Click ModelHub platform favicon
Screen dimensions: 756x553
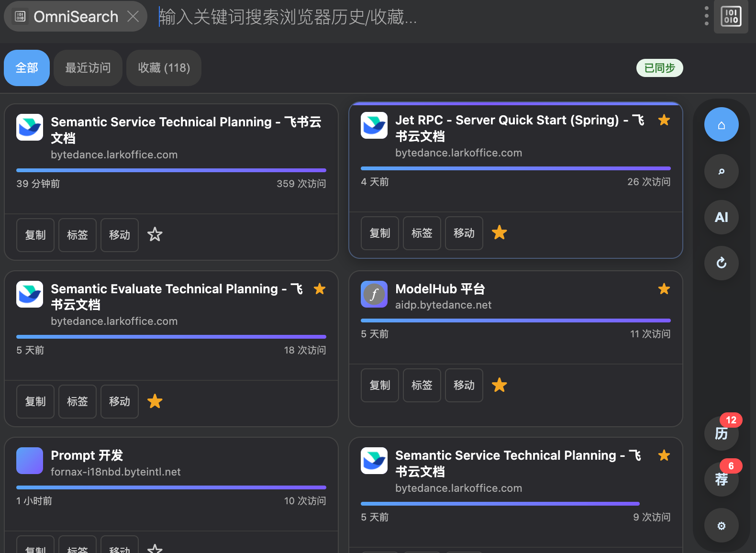374,294
